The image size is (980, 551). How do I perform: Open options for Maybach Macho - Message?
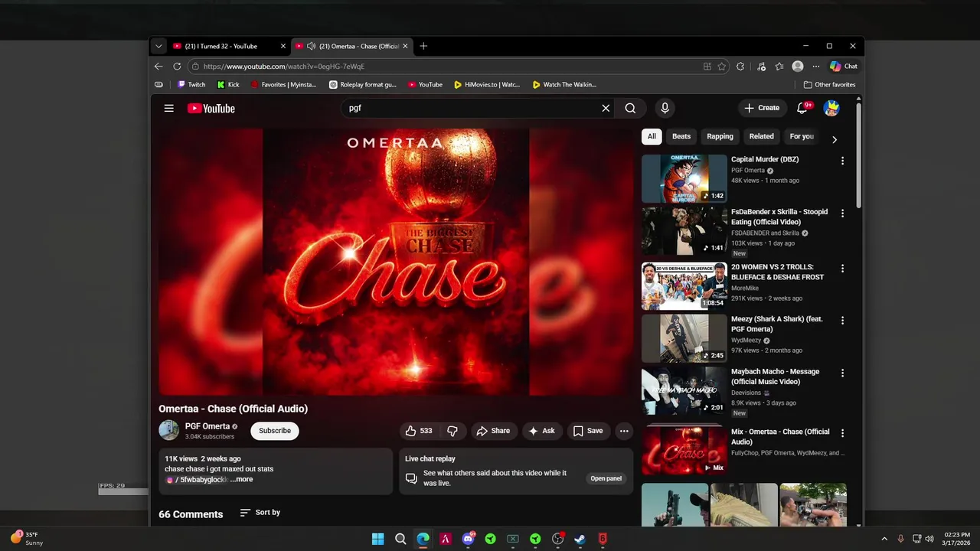[842, 373]
